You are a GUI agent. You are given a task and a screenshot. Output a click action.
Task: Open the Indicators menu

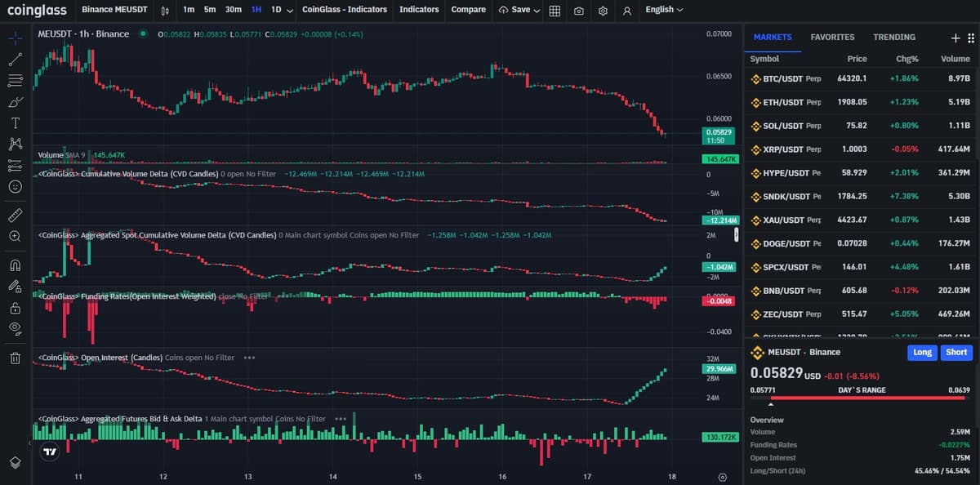[419, 10]
